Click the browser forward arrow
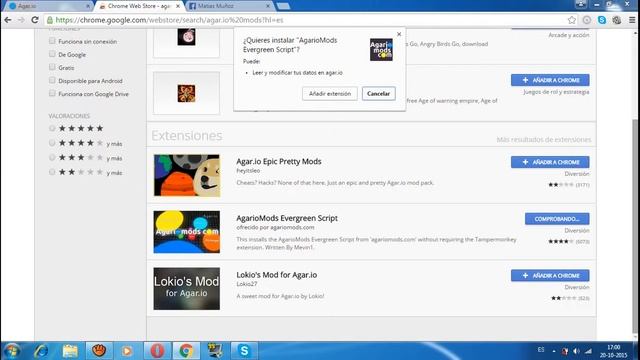 click(x=21, y=20)
